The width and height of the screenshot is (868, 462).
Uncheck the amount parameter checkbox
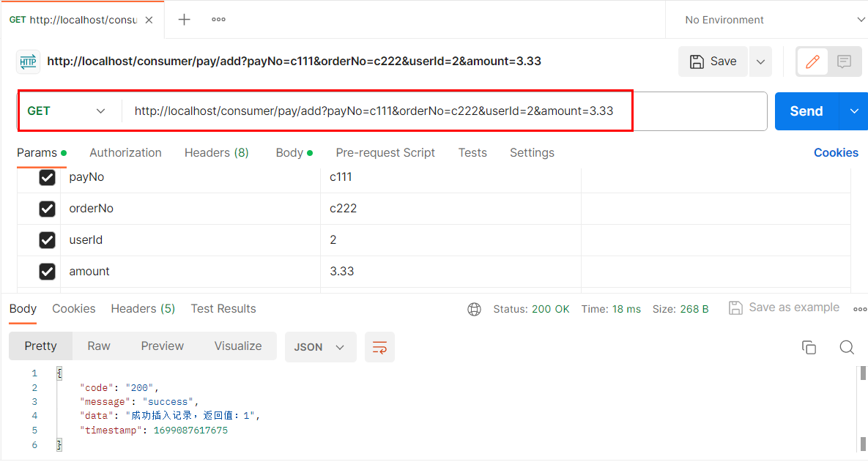47,272
